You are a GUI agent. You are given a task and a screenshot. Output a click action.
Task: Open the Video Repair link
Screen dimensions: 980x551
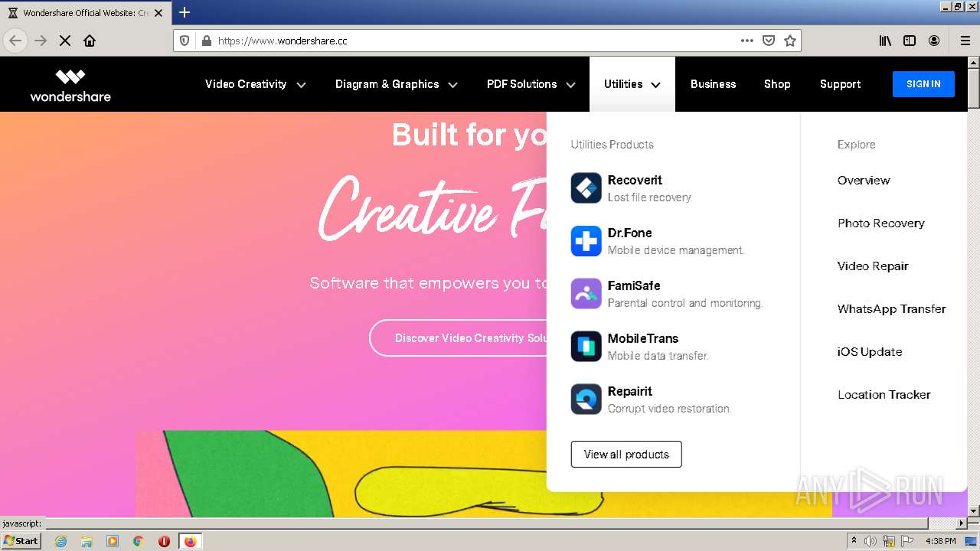[873, 266]
